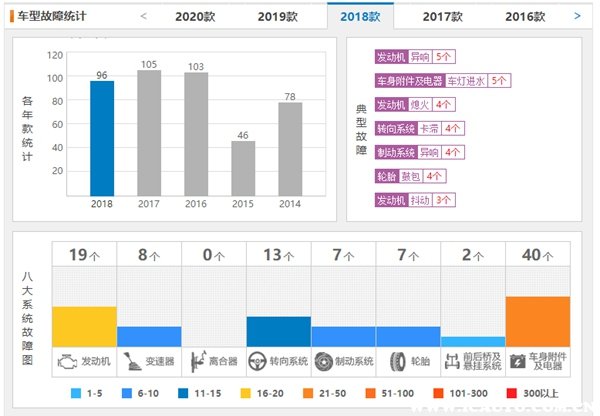Click the brake disc (制动系统) icon

324,361
